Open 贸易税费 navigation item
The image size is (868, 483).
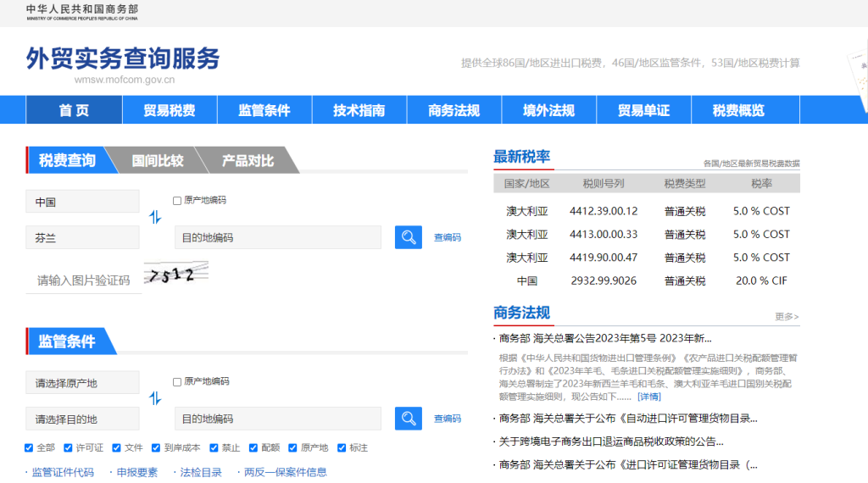(170, 109)
